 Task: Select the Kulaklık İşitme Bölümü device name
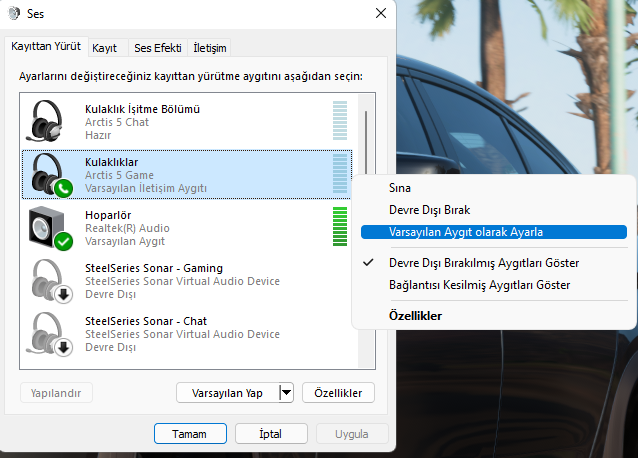(142, 109)
